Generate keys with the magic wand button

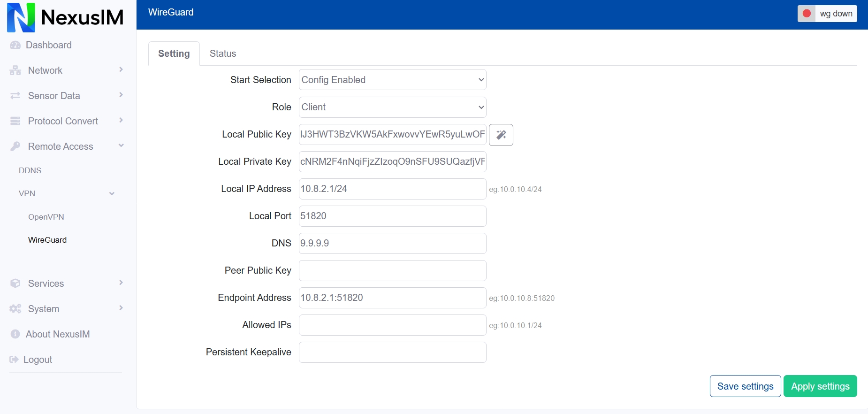501,135
